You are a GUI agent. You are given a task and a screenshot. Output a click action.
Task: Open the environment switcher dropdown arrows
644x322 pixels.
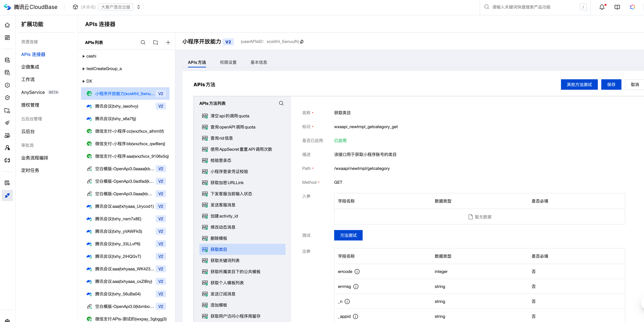(x=138, y=7)
